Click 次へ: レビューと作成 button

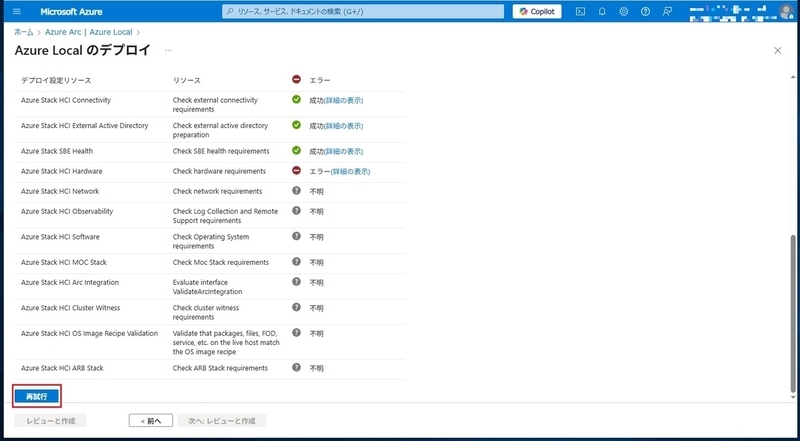[x=222, y=421]
